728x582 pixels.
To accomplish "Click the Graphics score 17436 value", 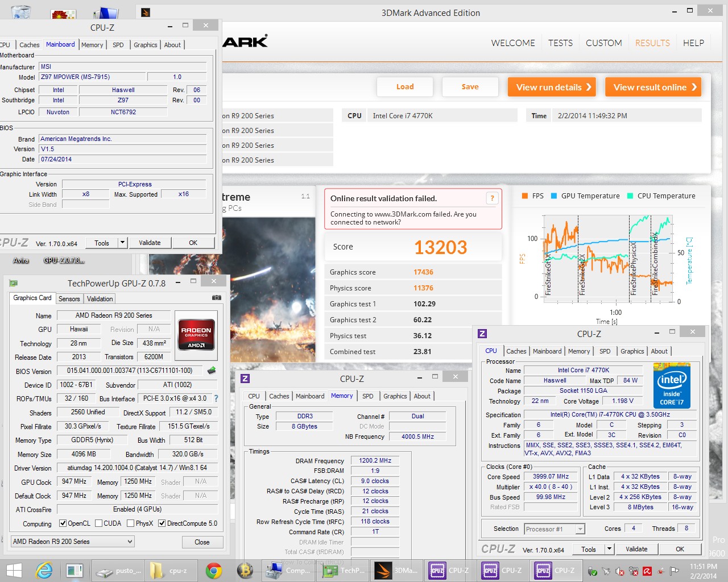I will [423, 272].
